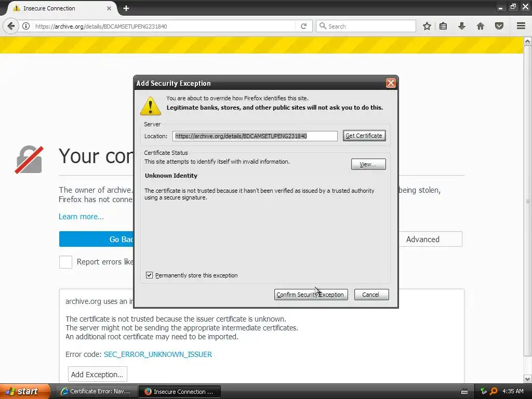Go to the Firefox home icon
Screen dimensions: 532x399
coord(481,26)
